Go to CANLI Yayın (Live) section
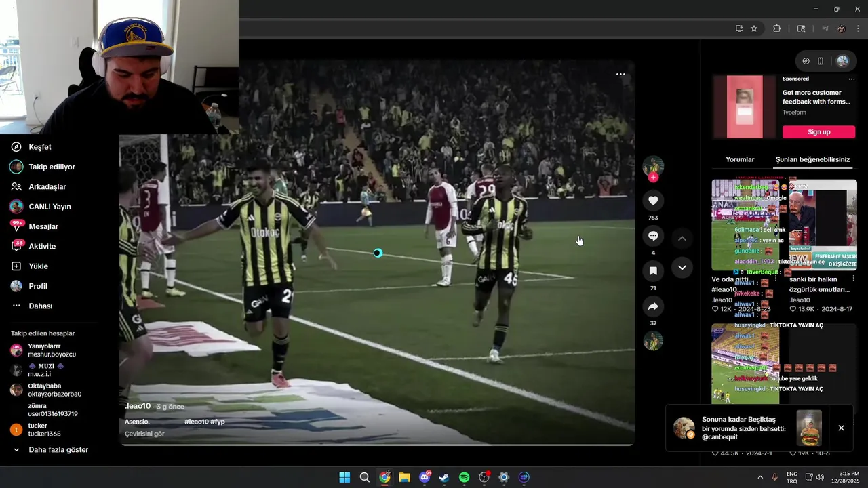 tap(50, 207)
